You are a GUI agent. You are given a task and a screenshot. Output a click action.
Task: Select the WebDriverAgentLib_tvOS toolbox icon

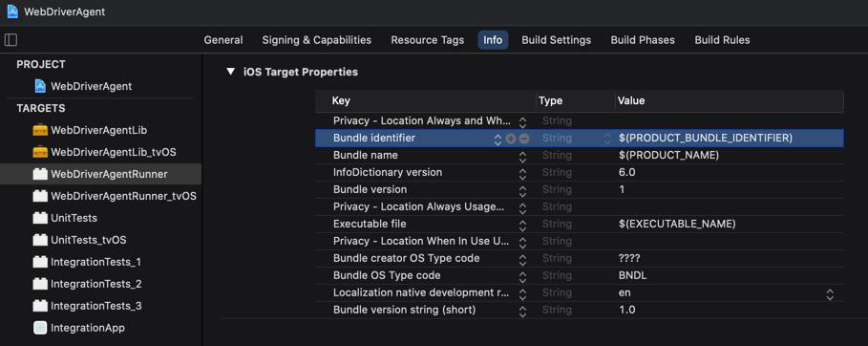40,152
